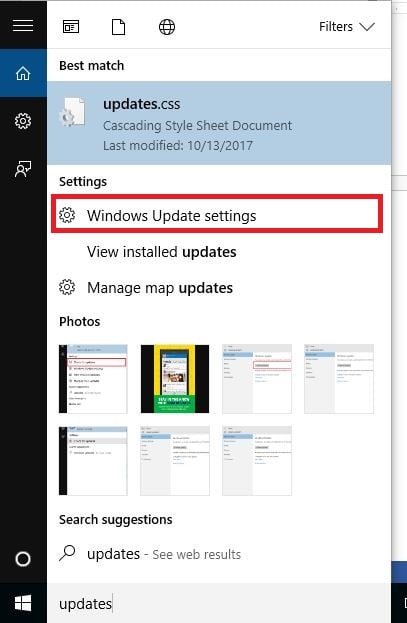Open the photo thumbnail with yellow and green phone
The height and width of the screenshot is (623, 407).
tap(175, 379)
